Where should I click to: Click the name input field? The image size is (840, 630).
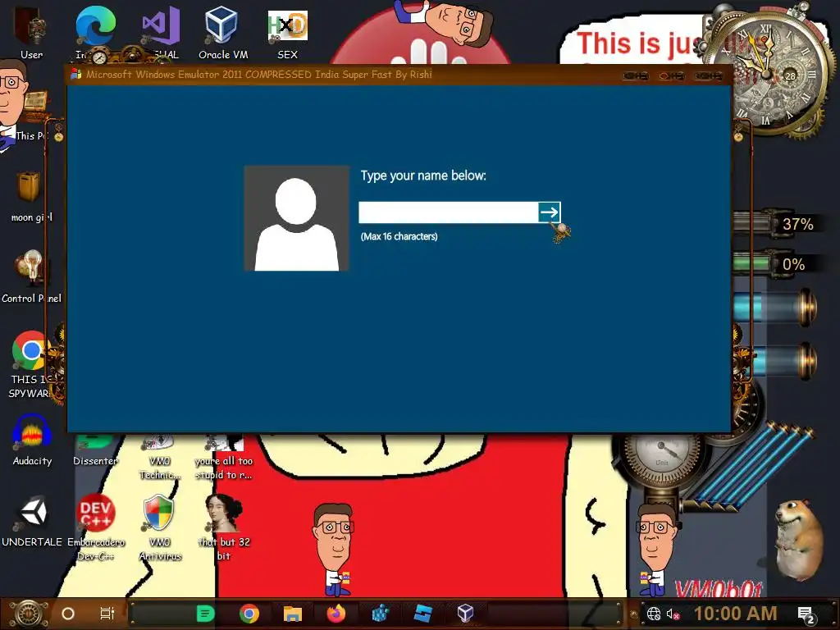pyautogui.click(x=449, y=212)
